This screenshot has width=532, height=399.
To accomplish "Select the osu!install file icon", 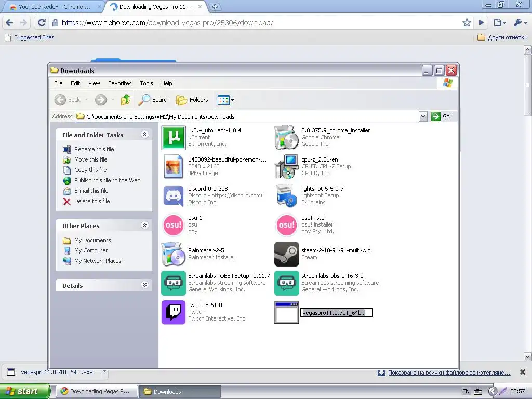I will click(x=287, y=224).
